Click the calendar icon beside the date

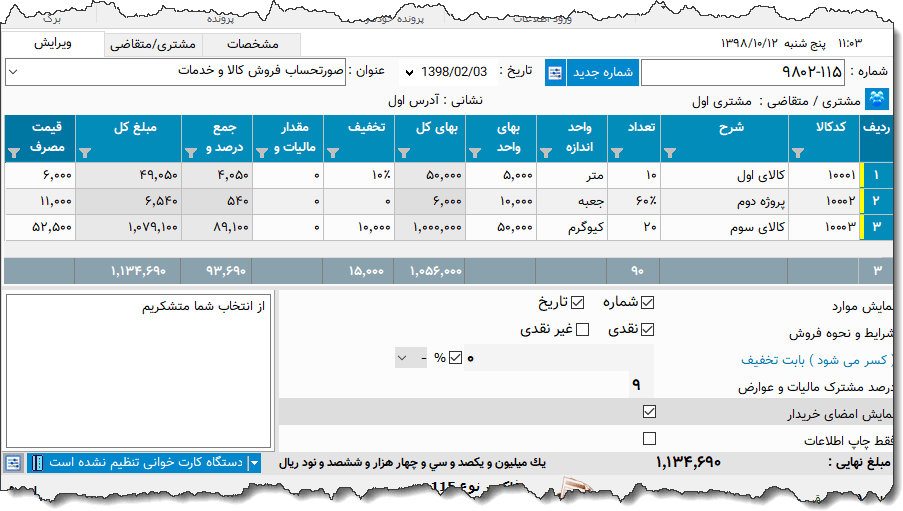pyautogui.click(x=555, y=73)
